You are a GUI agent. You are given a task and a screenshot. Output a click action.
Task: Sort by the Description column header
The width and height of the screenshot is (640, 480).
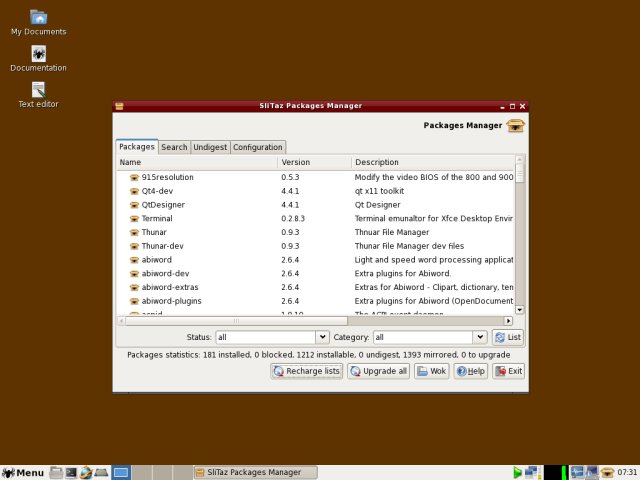433,162
